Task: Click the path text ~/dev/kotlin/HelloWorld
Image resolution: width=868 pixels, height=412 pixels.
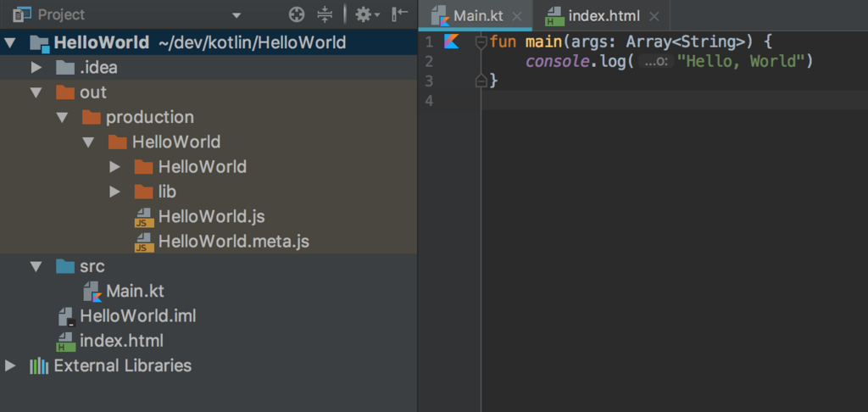Action: click(252, 42)
